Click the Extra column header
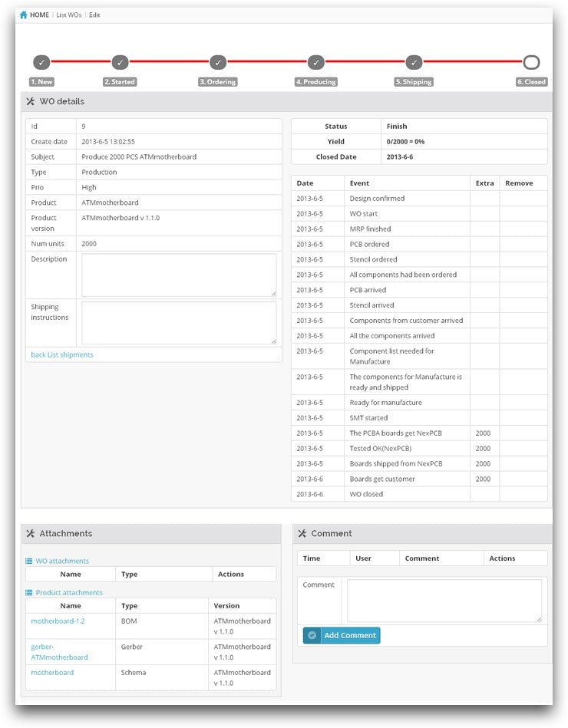568x728 pixels. tap(485, 183)
